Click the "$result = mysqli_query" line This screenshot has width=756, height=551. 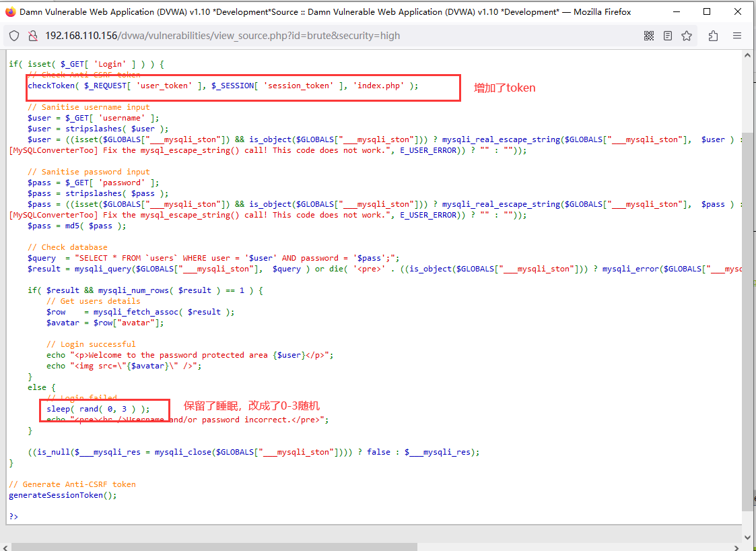point(384,269)
